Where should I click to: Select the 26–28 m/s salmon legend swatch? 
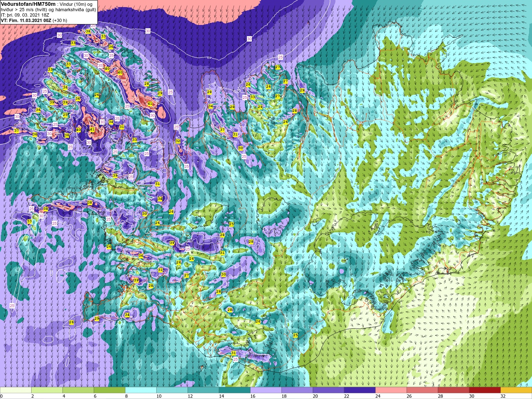click(x=422, y=390)
